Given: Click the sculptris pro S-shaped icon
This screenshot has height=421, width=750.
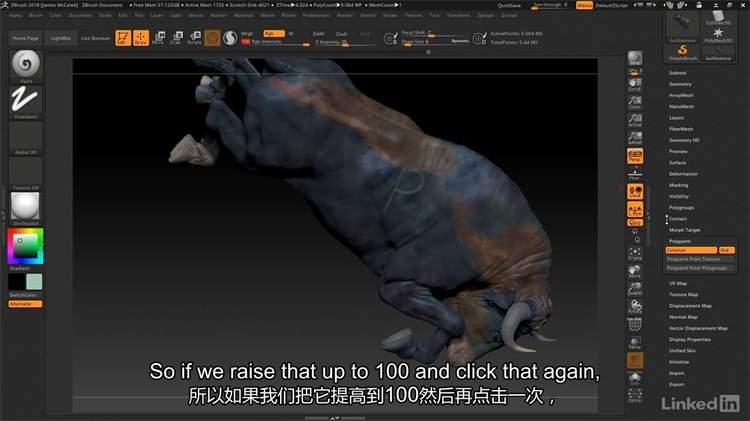Looking at the screenshot, I should pos(230,38).
